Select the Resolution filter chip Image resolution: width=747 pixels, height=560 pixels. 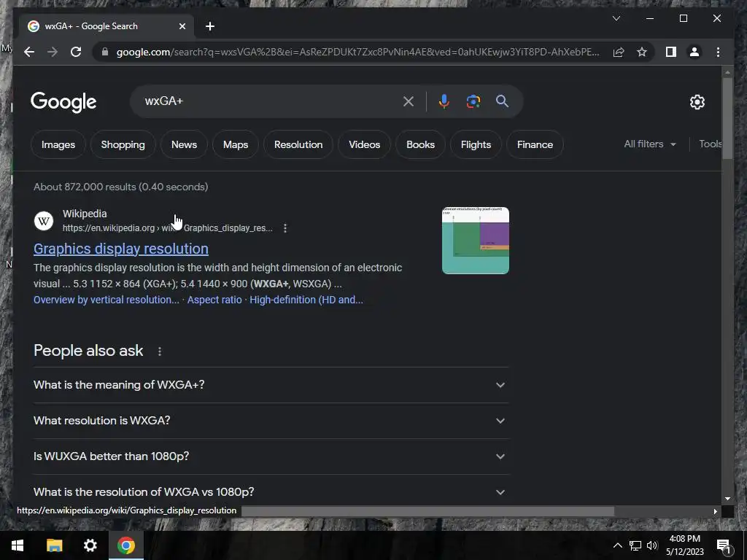[298, 144]
